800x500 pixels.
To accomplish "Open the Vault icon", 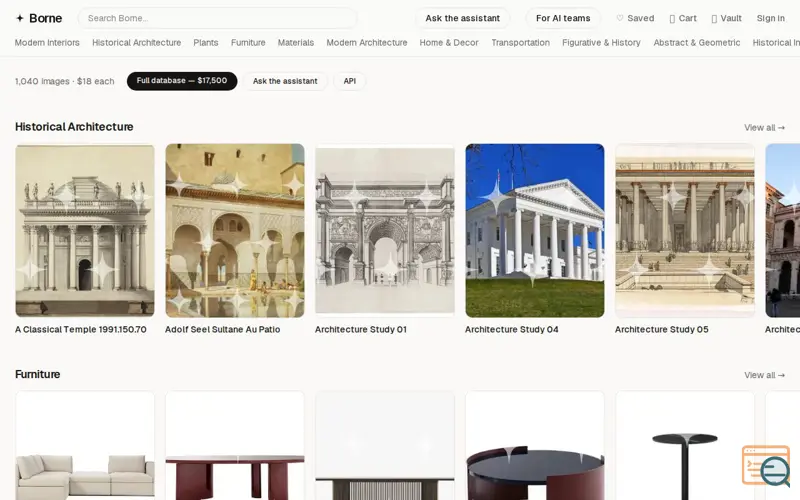I will point(714,19).
